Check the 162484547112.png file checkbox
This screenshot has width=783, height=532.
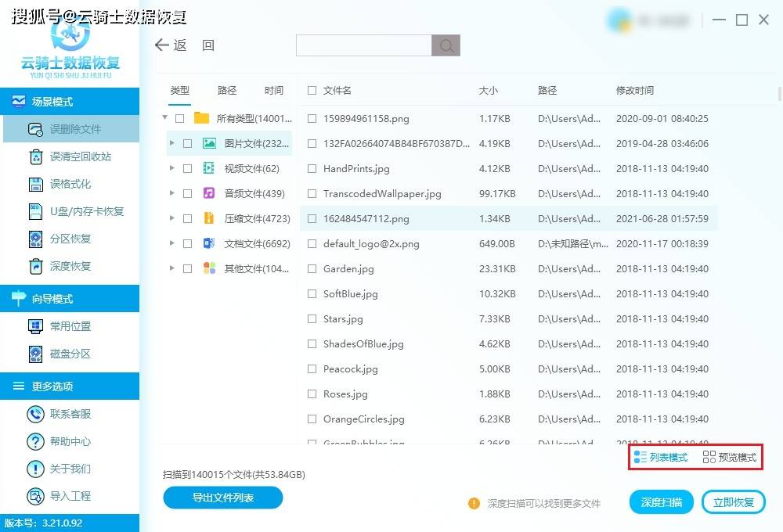pos(312,218)
